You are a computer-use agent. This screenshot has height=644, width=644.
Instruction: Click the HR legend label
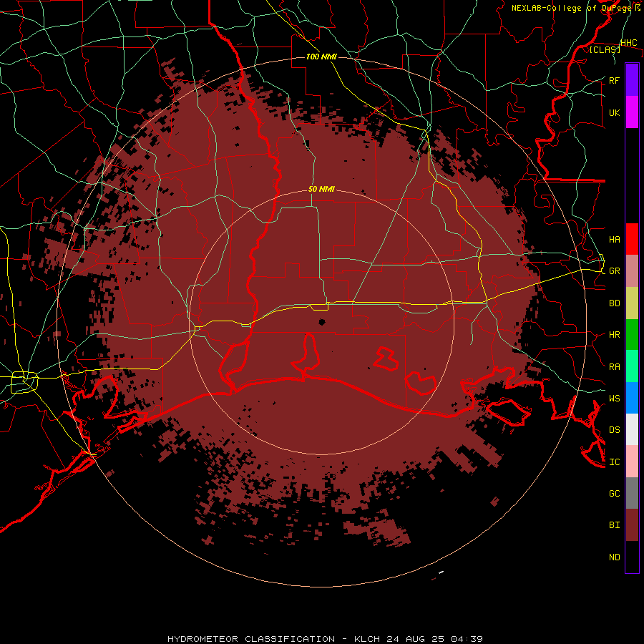(615, 335)
